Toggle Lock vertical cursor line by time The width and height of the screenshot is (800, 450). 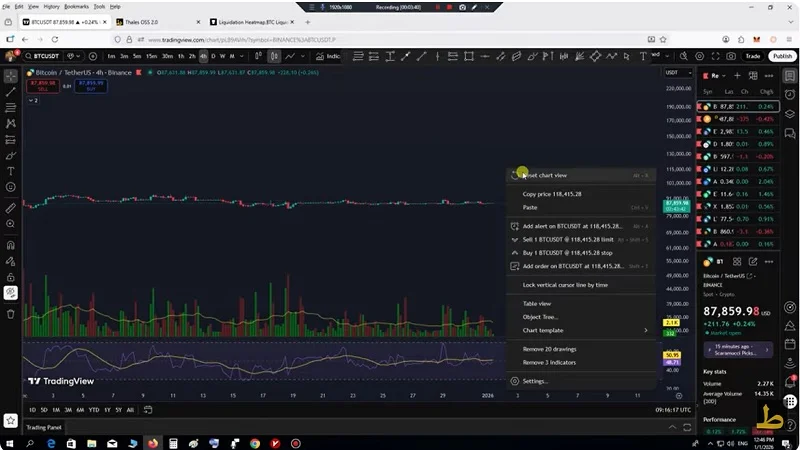(565, 285)
